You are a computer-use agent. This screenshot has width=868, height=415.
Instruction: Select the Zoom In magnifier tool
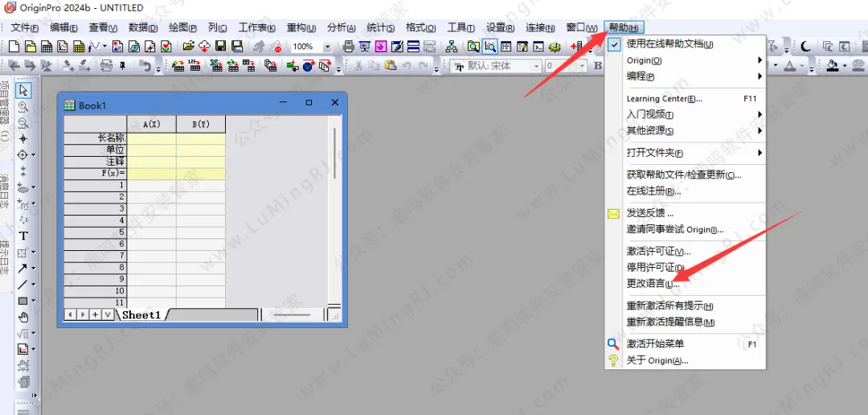click(x=23, y=106)
